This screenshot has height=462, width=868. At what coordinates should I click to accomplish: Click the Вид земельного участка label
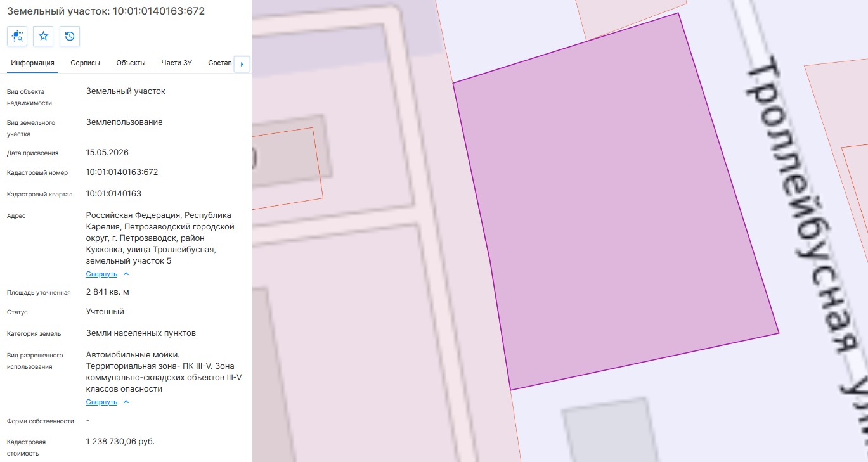coord(31,129)
